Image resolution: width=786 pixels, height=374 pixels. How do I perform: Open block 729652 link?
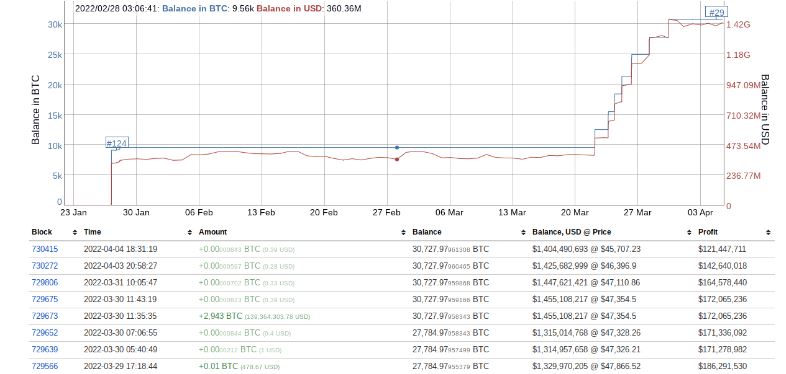pos(45,332)
